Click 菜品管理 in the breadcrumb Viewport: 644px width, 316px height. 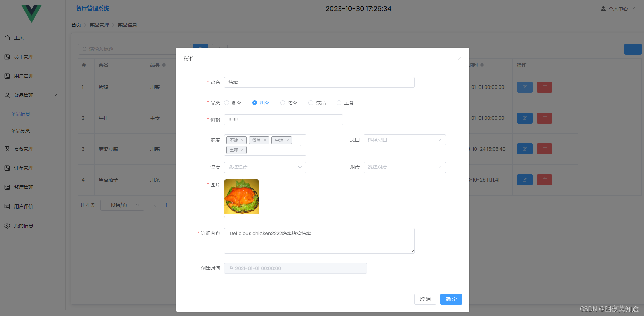(99, 25)
